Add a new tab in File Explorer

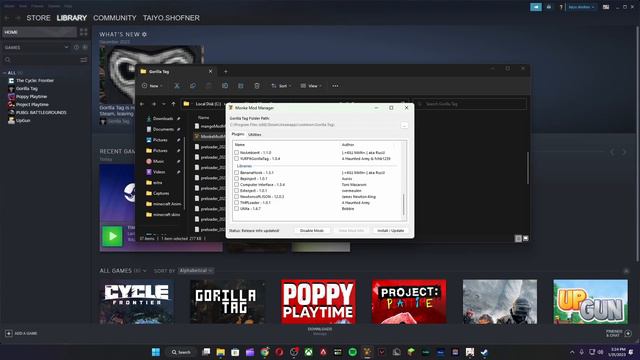point(226,71)
